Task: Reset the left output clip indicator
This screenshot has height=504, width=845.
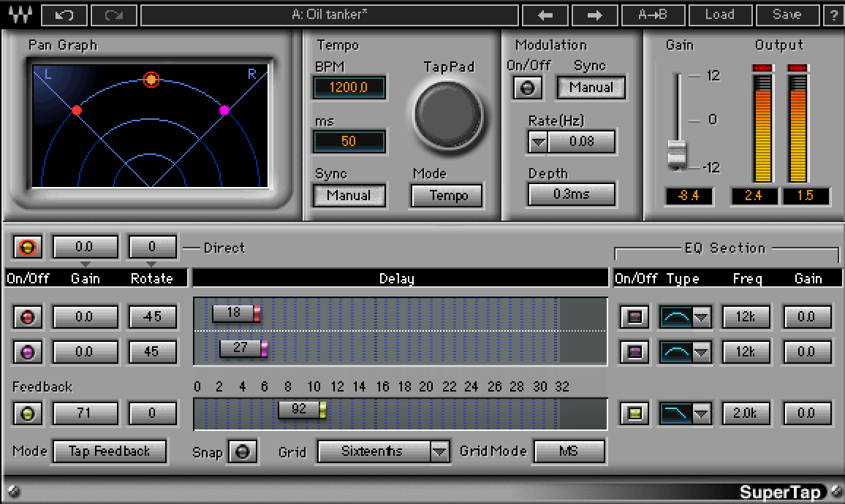Action: tap(762, 68)
